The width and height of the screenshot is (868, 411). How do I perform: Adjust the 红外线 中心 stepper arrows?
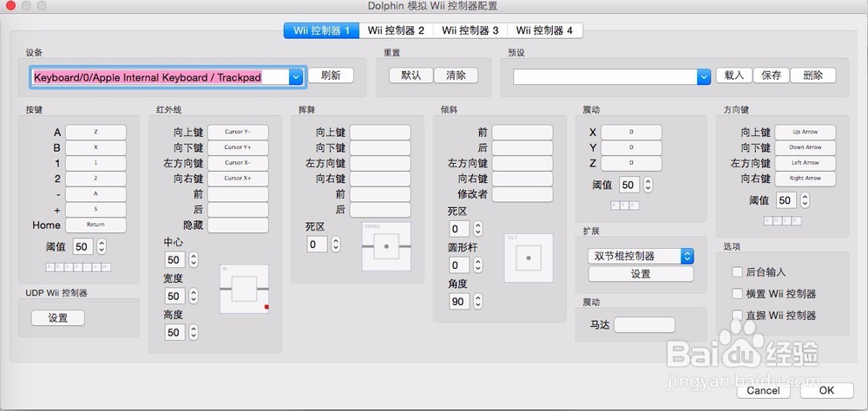coord(194,260)
